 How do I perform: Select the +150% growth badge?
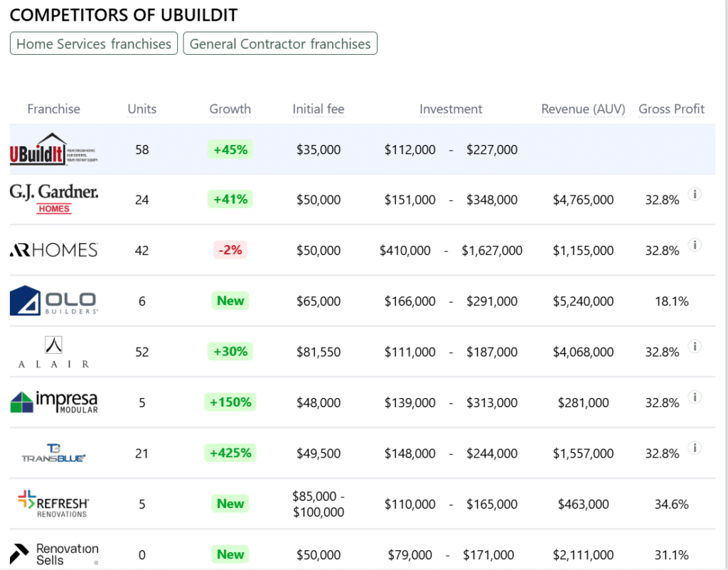(230, 402)
